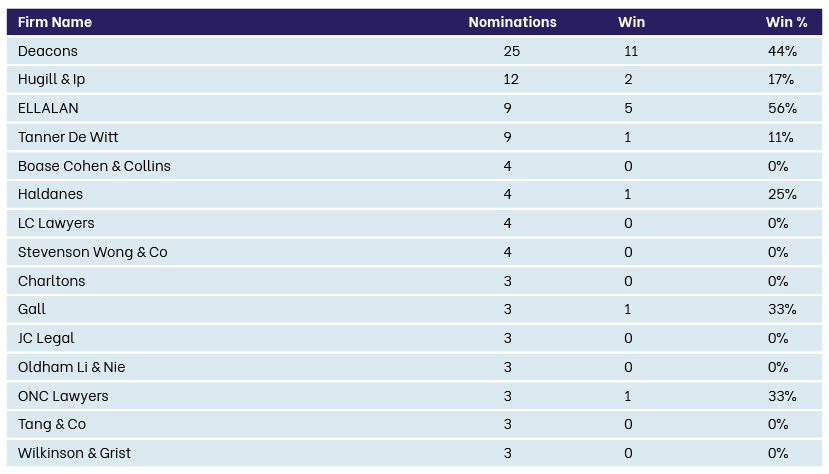Select the Haldanes firm row
Viewport: 829px width, 474px height.
(414, 194)
